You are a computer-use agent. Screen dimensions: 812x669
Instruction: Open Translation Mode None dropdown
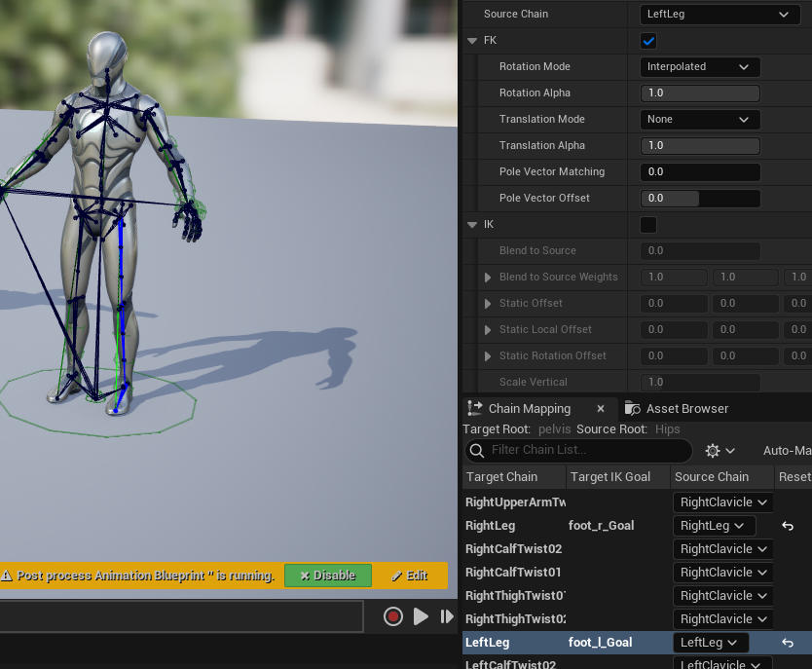700,119
